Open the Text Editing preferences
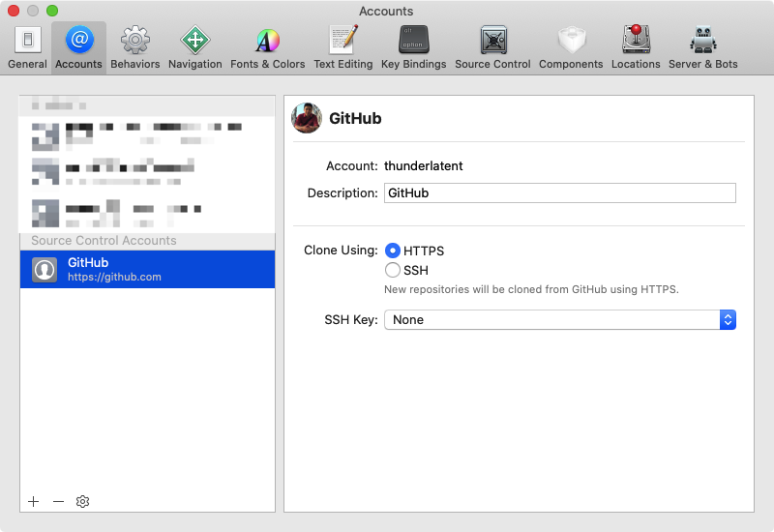 [x=343, y=47]
